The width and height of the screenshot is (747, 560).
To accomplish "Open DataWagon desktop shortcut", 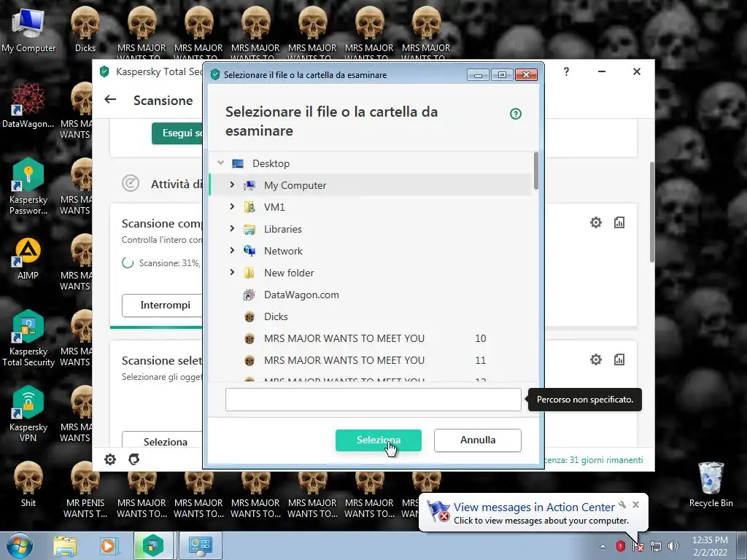I will [28, 106].
